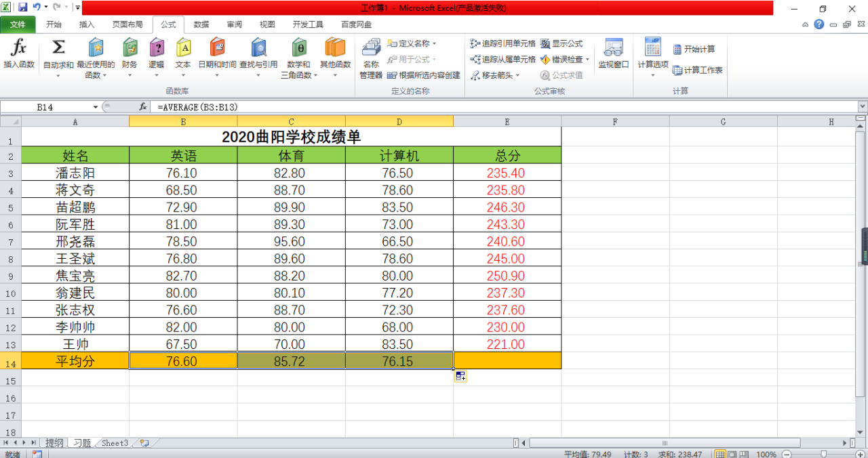Open Calculation Options (计算选项)

coord(653,58)
